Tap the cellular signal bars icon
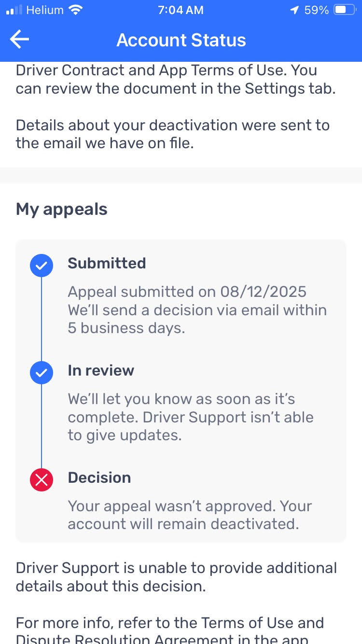362x644 pixels. [x=14, y=10]
